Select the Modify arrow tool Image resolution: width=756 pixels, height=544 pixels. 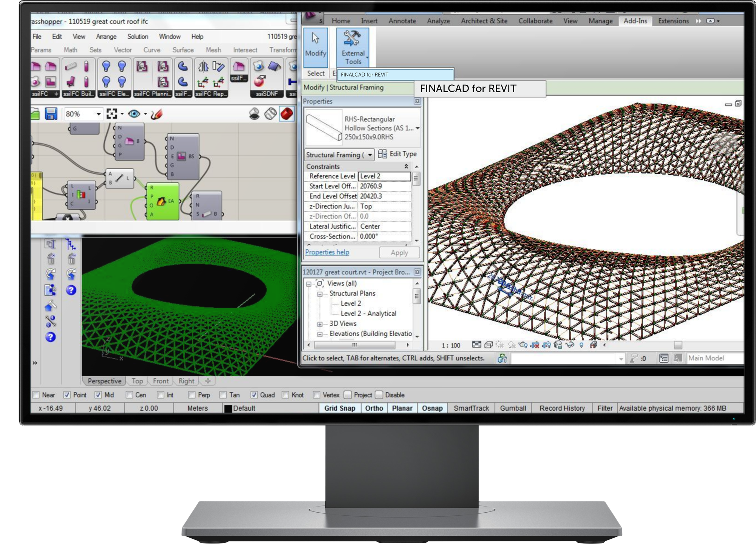315,39
